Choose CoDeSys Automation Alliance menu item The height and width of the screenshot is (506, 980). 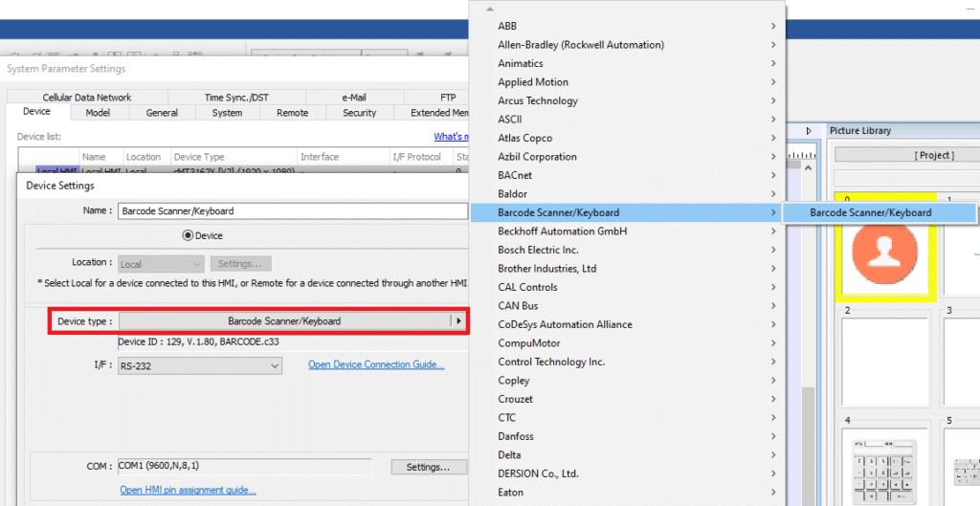627,325
